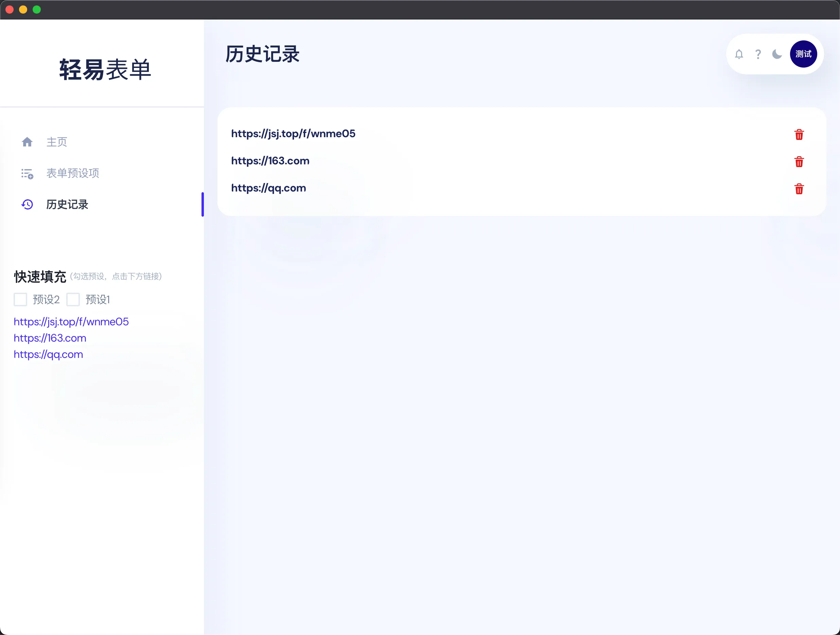840x635 pixels.
Task: Click the help question mark icon
Action: tap(758, 54)
